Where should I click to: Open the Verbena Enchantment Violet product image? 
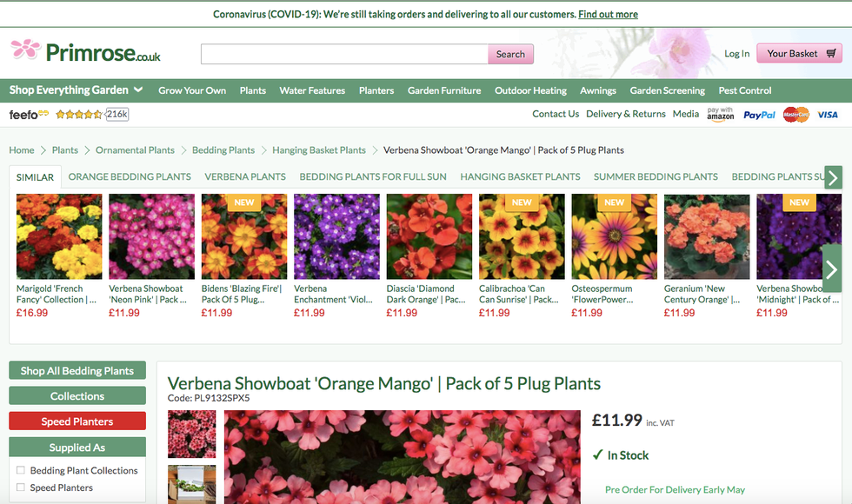coord(337,236)
